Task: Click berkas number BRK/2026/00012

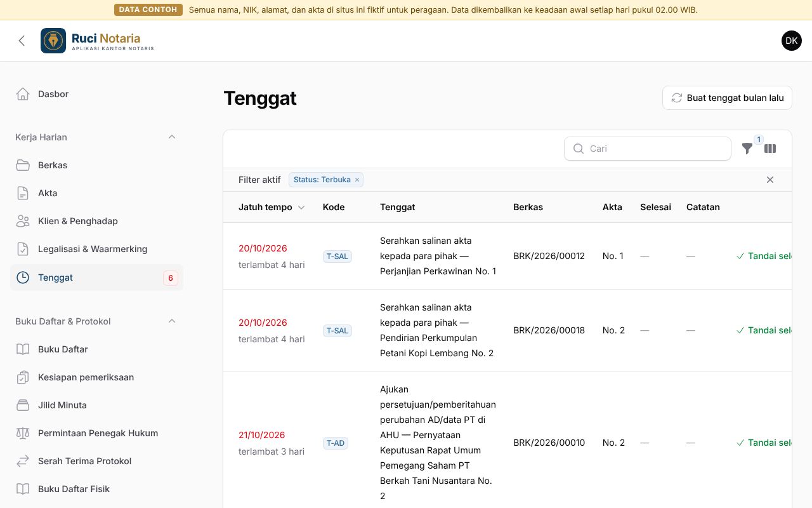Action: tap(549, 256)
